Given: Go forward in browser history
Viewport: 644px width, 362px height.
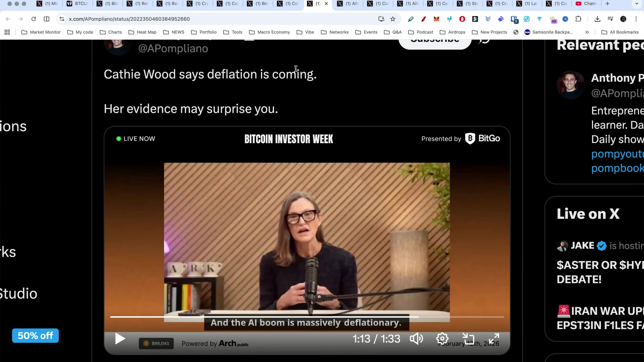Looking at the screenshot, I should tap(21, 19).
